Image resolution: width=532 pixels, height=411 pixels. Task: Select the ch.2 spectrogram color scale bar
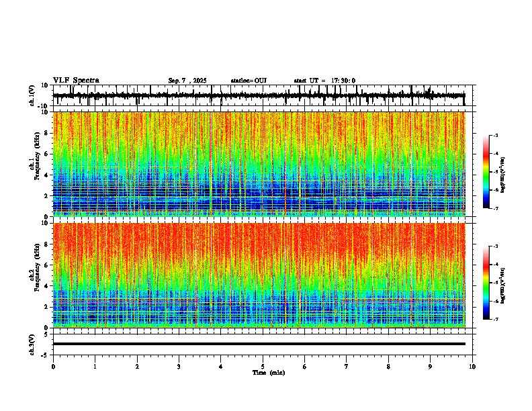(486, 283)
